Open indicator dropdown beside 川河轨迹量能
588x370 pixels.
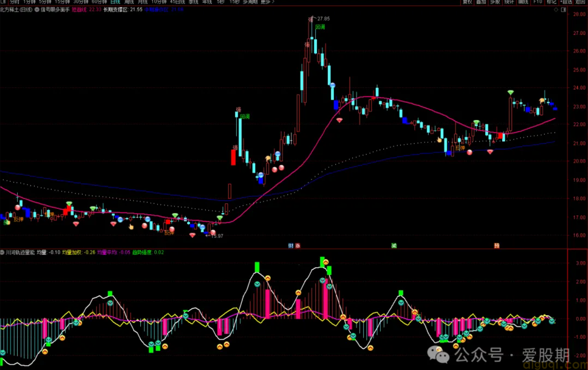point(2,252)
